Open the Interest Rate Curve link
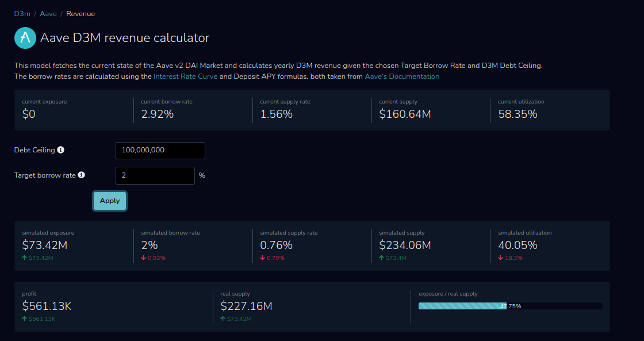Viewport: 644px width, 341px height. tap(185, 76)
